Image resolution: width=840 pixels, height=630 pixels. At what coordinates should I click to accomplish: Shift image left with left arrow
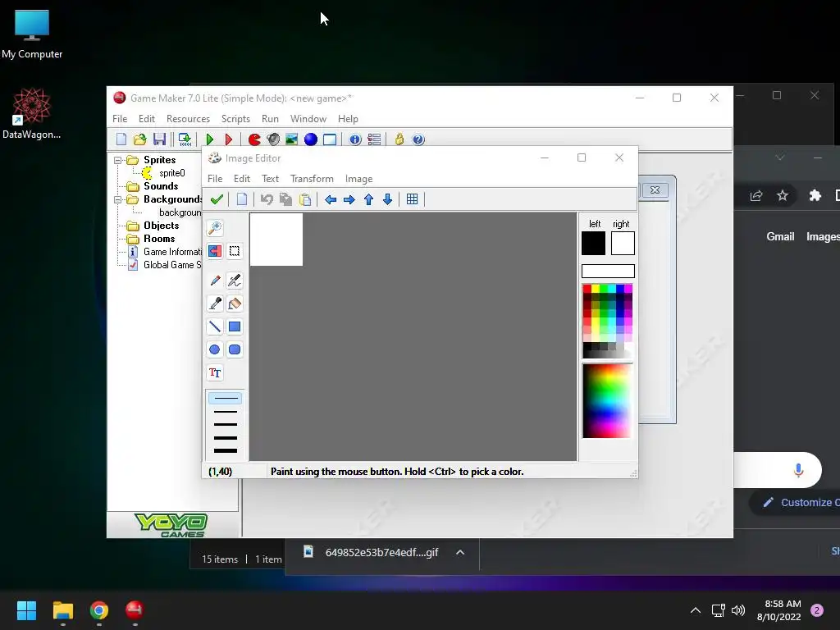(331, 199)
